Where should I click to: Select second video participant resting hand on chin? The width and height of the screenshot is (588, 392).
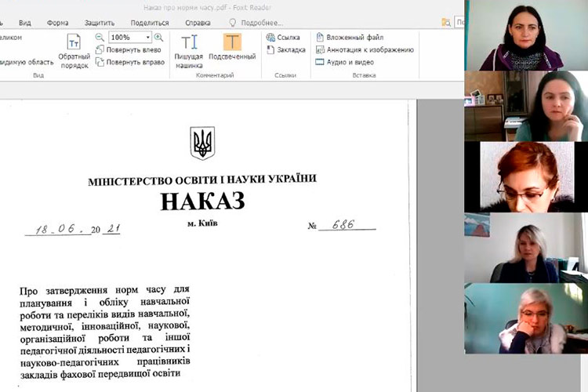[526, 106]
